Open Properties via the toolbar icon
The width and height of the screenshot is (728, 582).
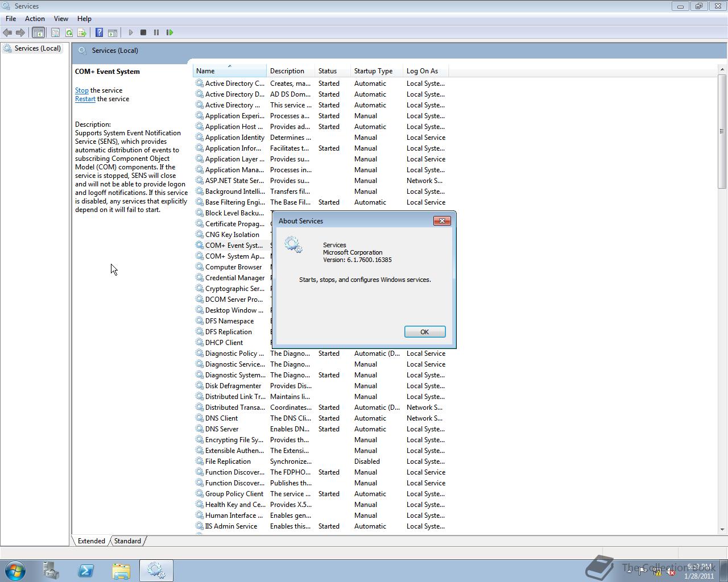click(x=55, y=32)
